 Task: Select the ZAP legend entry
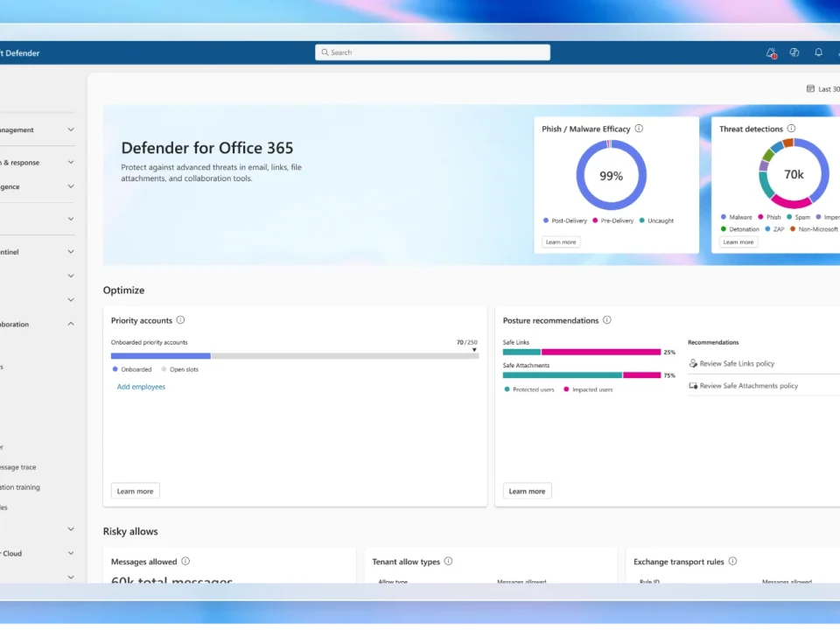coord(774,229)
